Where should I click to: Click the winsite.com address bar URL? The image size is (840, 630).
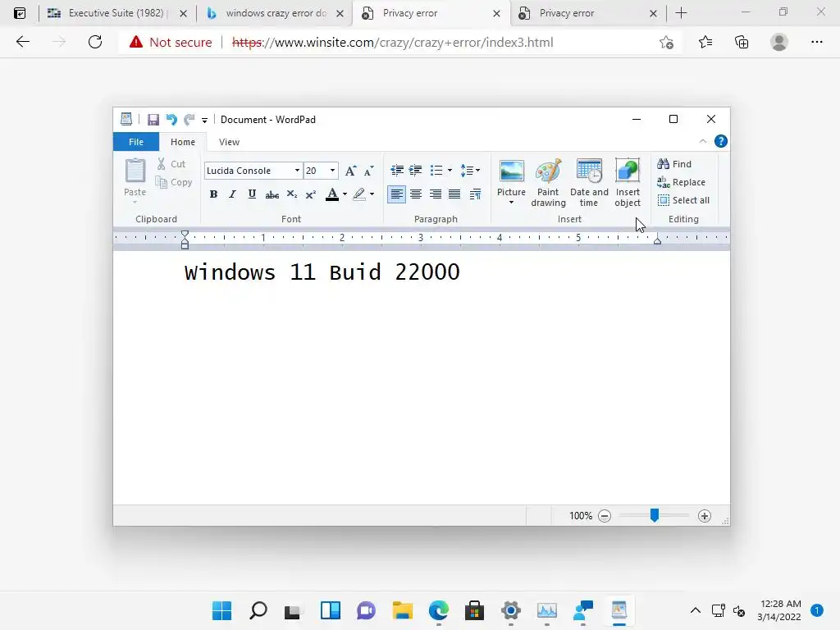393,43
